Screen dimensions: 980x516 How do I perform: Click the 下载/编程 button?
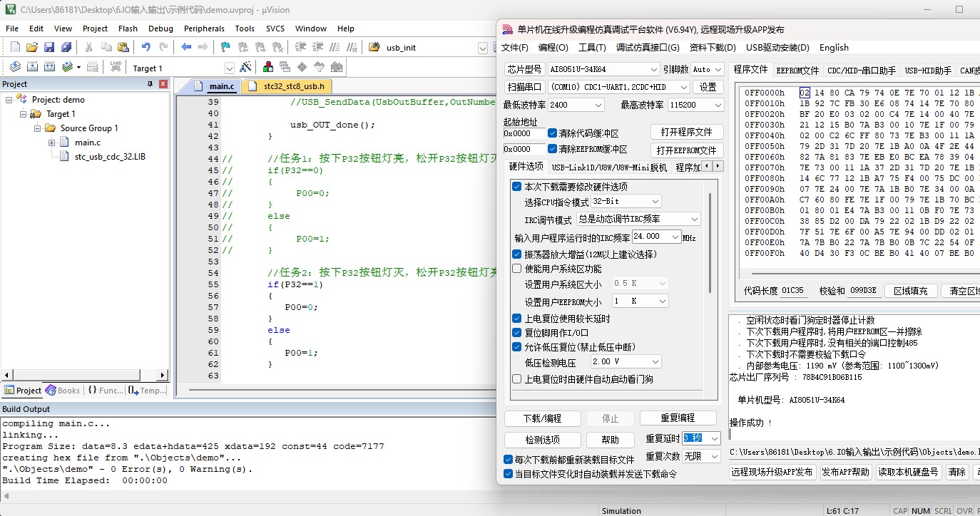pyautogui.click(x=542, y=418)
